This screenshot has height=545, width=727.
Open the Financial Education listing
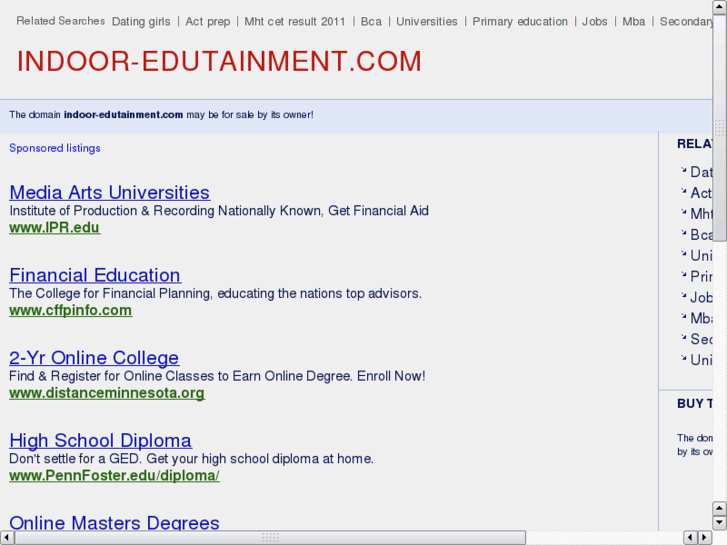pyautogui.click(x=95, y=275)
